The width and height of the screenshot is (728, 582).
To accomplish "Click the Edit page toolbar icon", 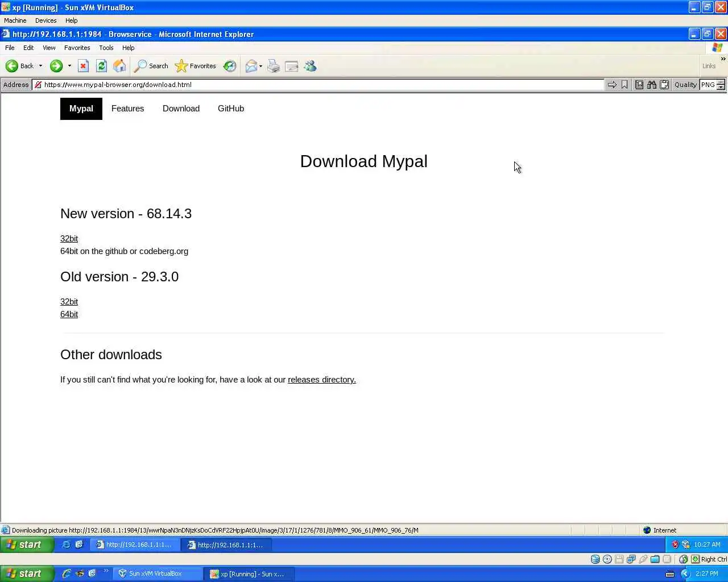I will (x=292, y=66).
